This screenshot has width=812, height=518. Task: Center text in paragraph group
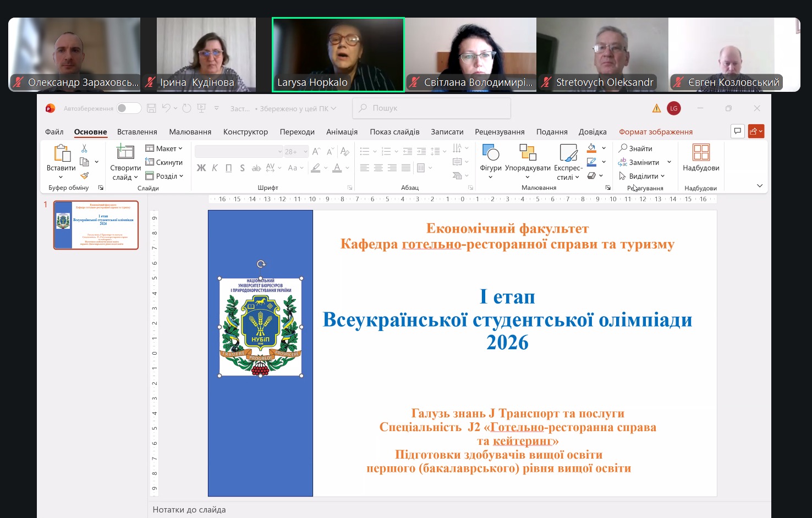(378, 168)
